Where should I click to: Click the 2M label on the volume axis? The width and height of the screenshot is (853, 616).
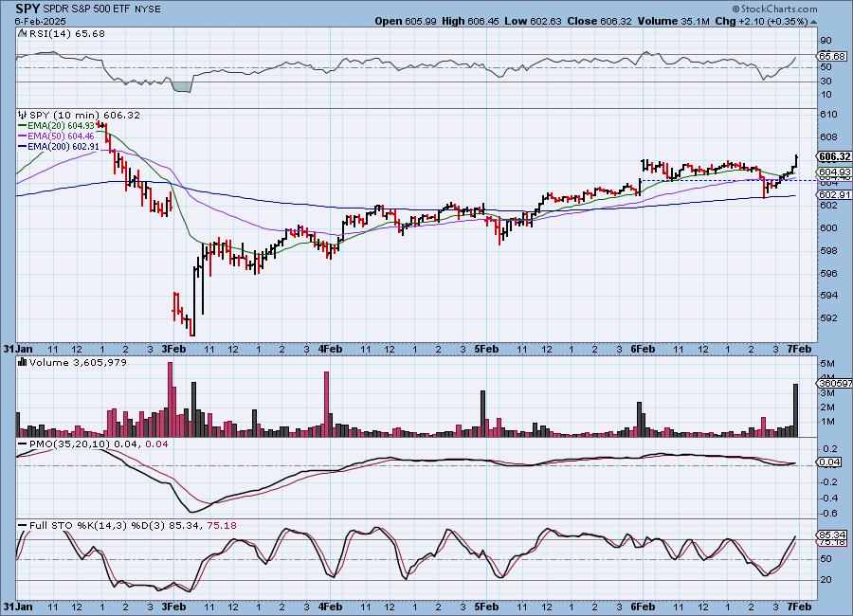[x=827, y=408]
